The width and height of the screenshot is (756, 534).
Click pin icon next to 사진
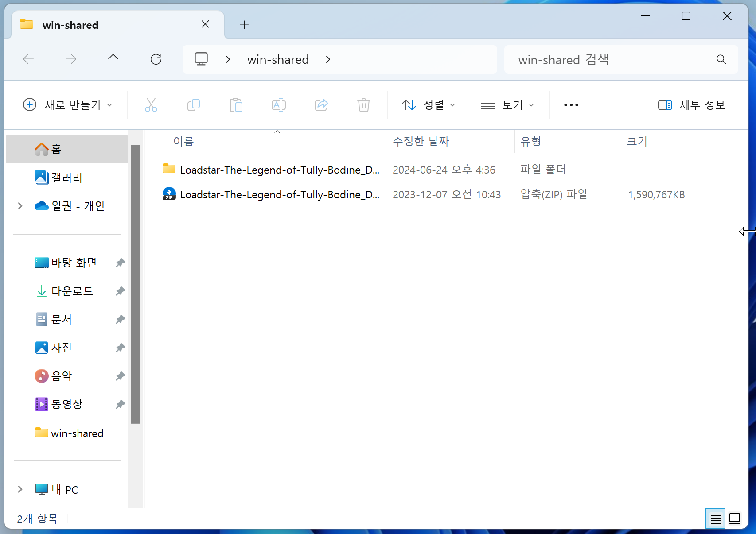[x=120, y=348]
